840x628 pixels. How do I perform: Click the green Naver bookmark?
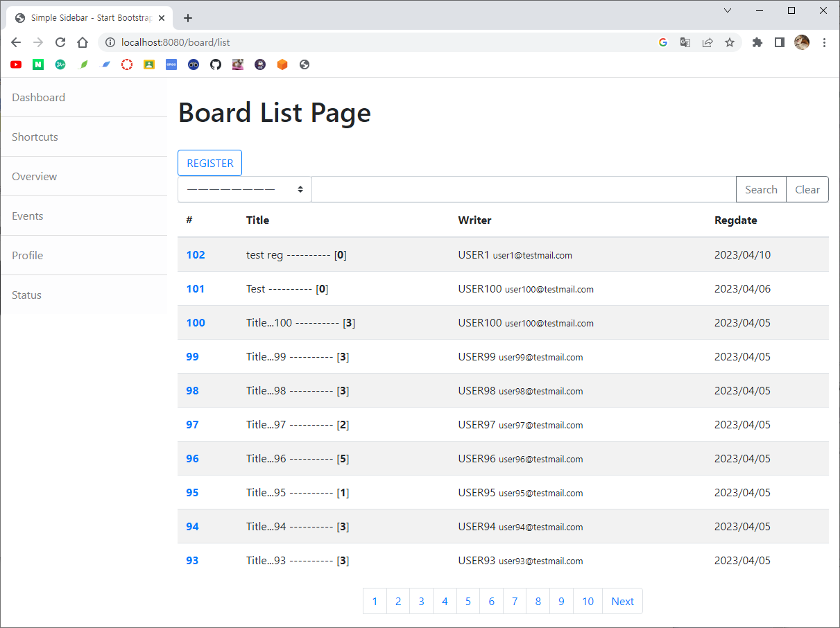[x=38, y=64]
